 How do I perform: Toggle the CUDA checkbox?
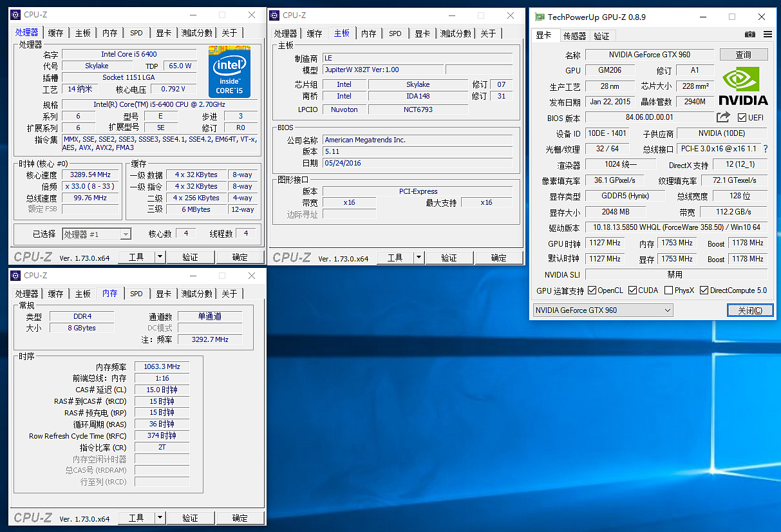pos(633,290)
